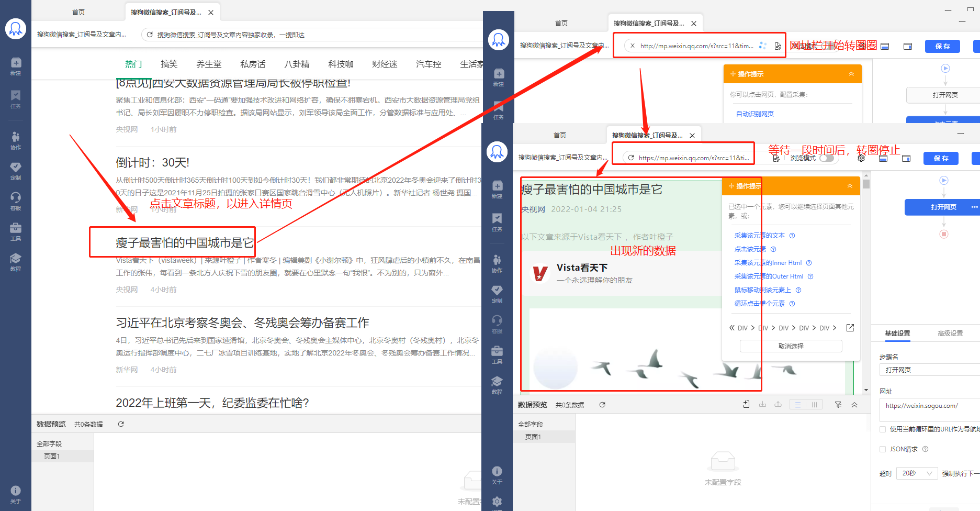Click the add-field icon in the data preview toolbar

click(747, 404)
